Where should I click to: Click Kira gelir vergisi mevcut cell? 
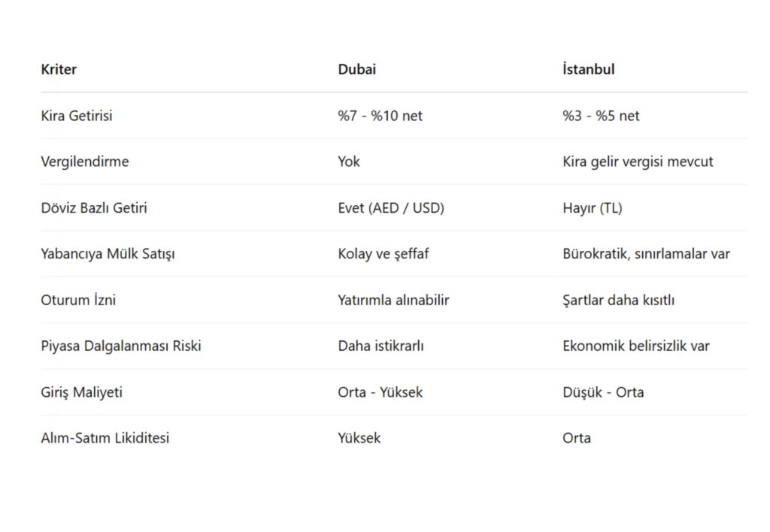[638, 162]
